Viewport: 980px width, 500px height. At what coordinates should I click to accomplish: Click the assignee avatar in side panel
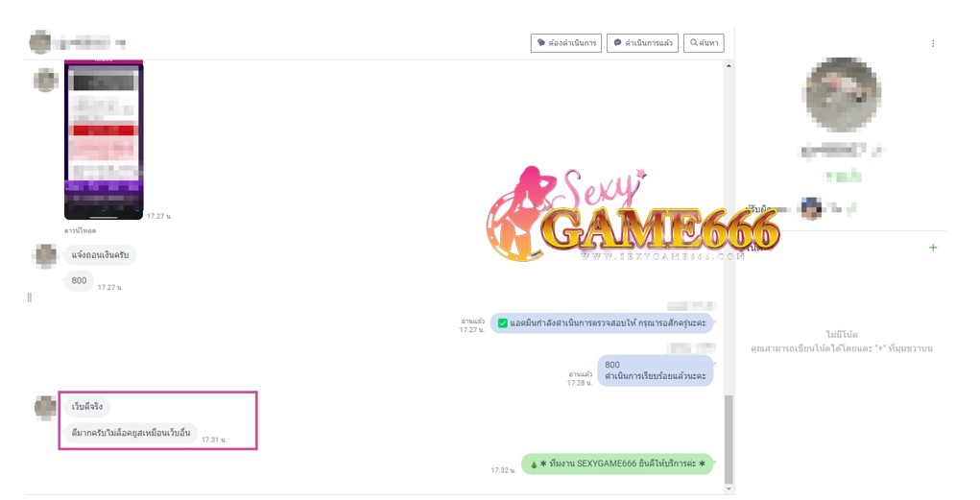(811, 208)
